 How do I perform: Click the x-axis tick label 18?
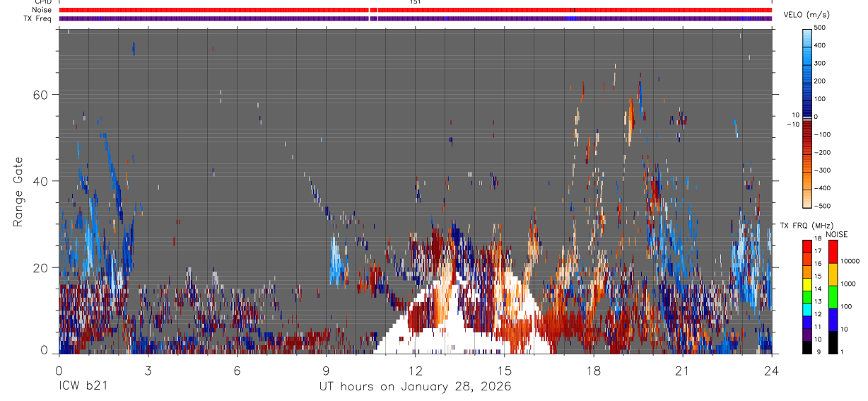(593, 371)
